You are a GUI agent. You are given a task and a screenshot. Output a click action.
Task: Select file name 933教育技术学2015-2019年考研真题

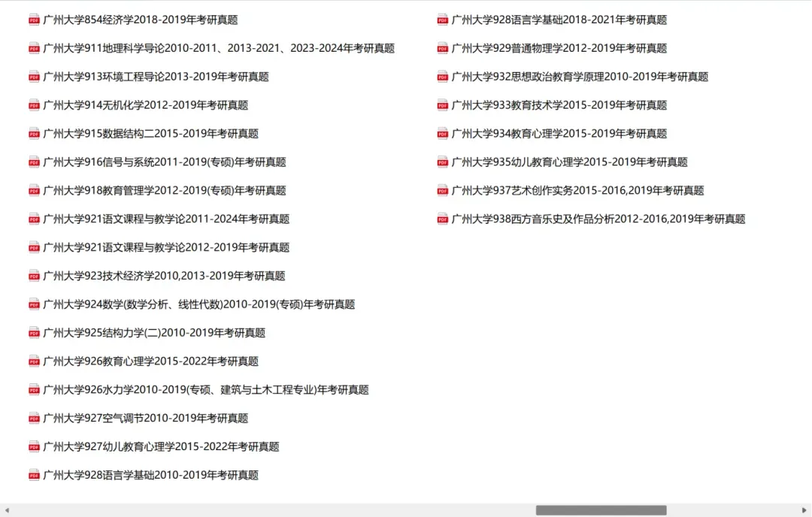point(559,105)
